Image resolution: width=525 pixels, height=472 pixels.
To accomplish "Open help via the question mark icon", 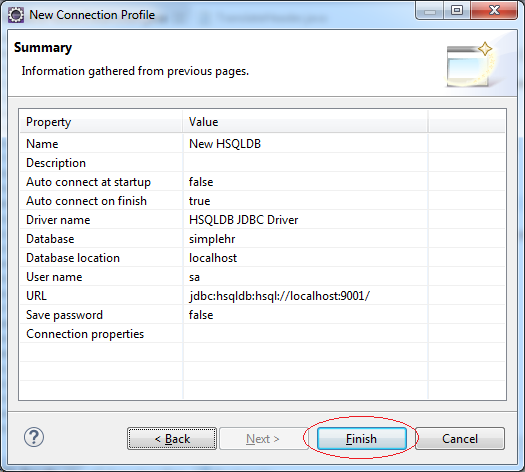I will pyautogui.click(x=34, y=437).
